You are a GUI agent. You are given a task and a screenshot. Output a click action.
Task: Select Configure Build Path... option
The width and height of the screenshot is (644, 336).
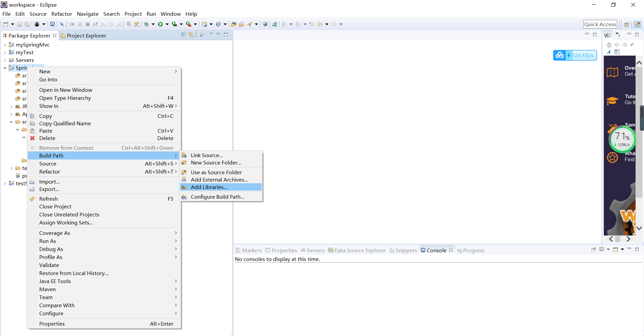[221, 197]
